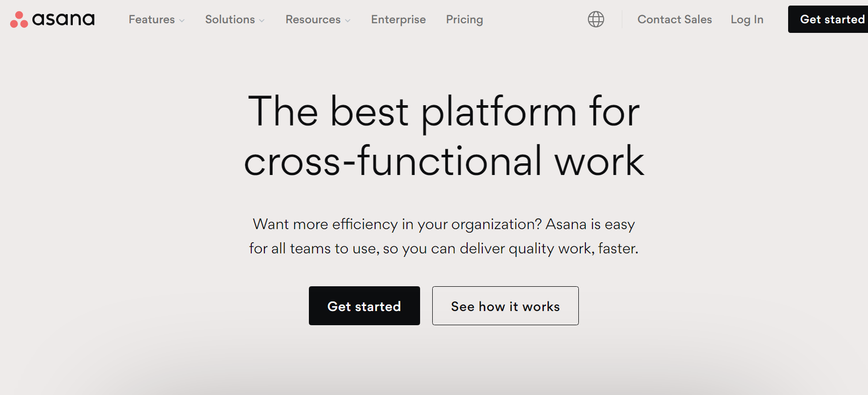Click the paragraph starting "Want more efficiency"
This screenshot has height=395, width=868.
(x=444, y=236)
